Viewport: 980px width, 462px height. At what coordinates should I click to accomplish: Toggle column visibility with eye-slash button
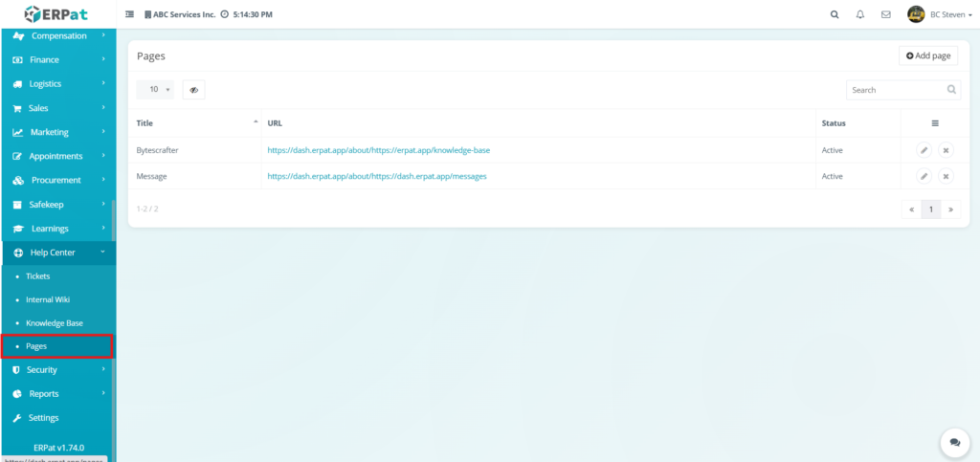point(193,90)
